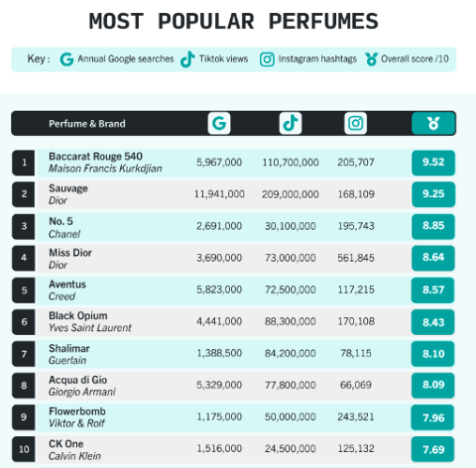Click the Google icon in table header
Viewport: 476px width, 468px height.
[219, 123]
